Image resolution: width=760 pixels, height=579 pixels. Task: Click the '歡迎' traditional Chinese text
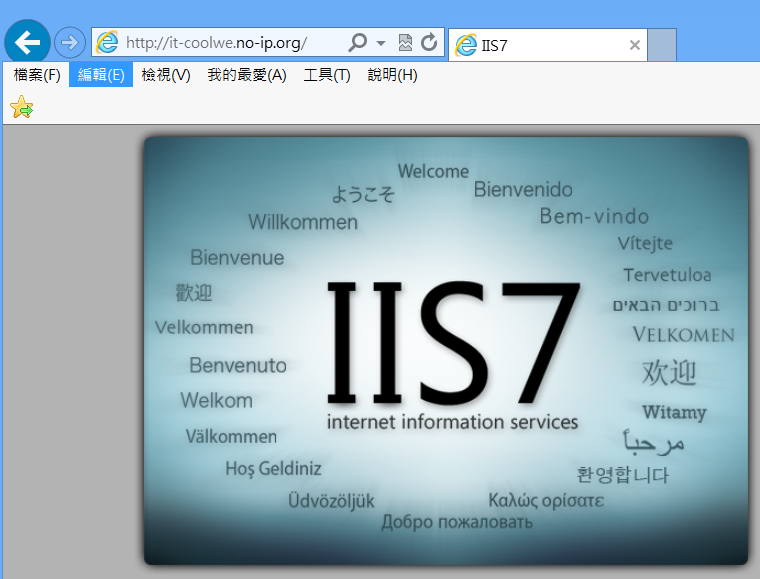click(194, 293)
